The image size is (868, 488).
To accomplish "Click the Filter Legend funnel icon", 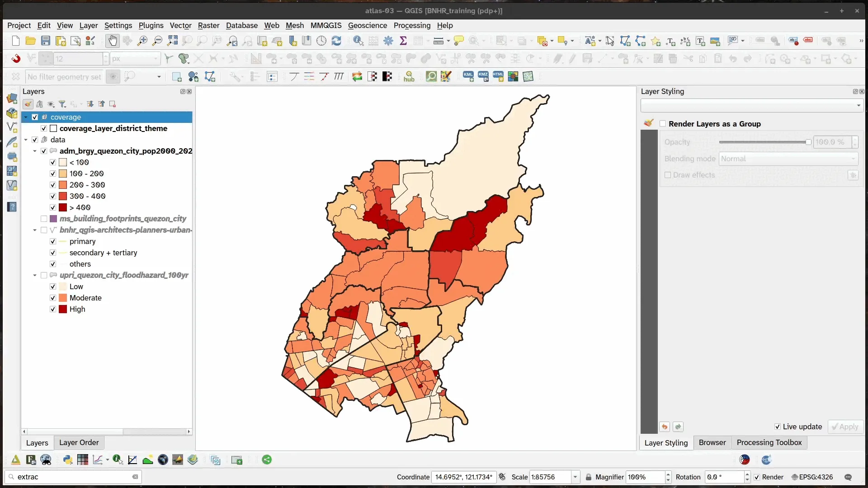I will point(62,104).
